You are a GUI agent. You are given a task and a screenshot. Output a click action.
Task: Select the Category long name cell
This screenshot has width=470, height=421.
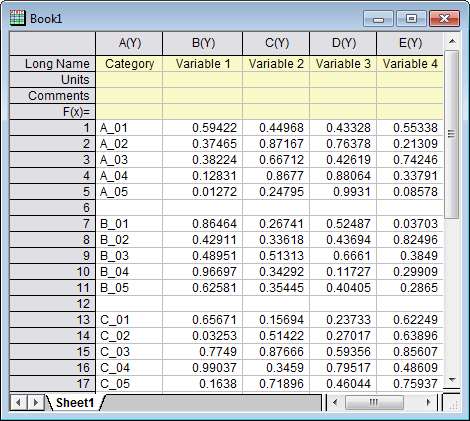pyautogui.click(x=129, y=64)
